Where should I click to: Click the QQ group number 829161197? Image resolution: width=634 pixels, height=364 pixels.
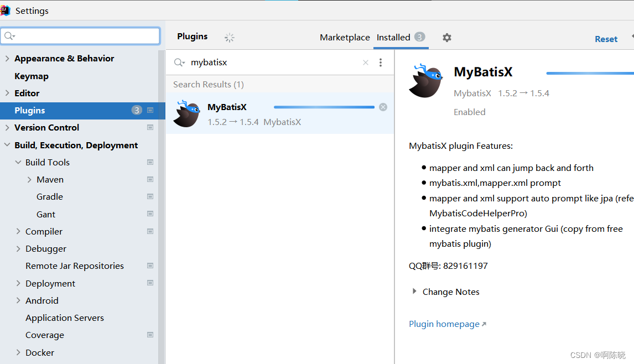point(465,266)
